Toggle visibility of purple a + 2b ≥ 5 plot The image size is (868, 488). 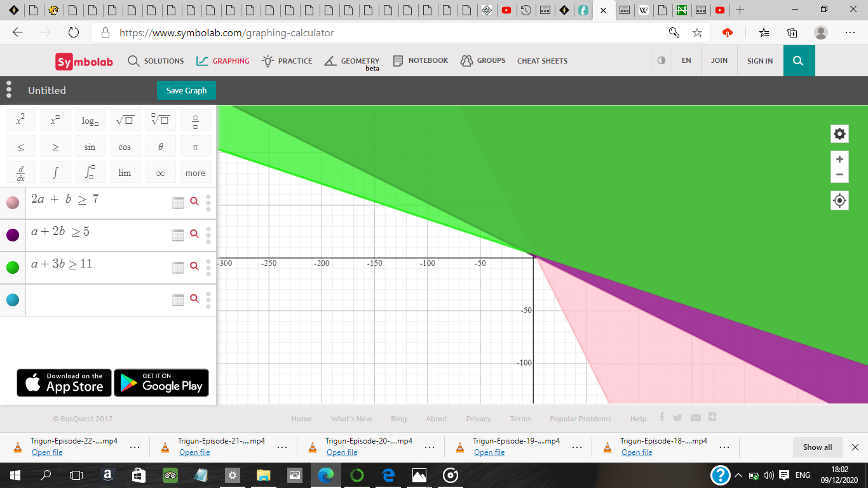(x=13, y=235)
